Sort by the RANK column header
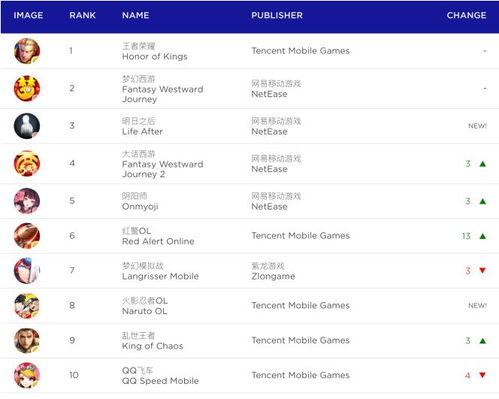 coord(83,15)
